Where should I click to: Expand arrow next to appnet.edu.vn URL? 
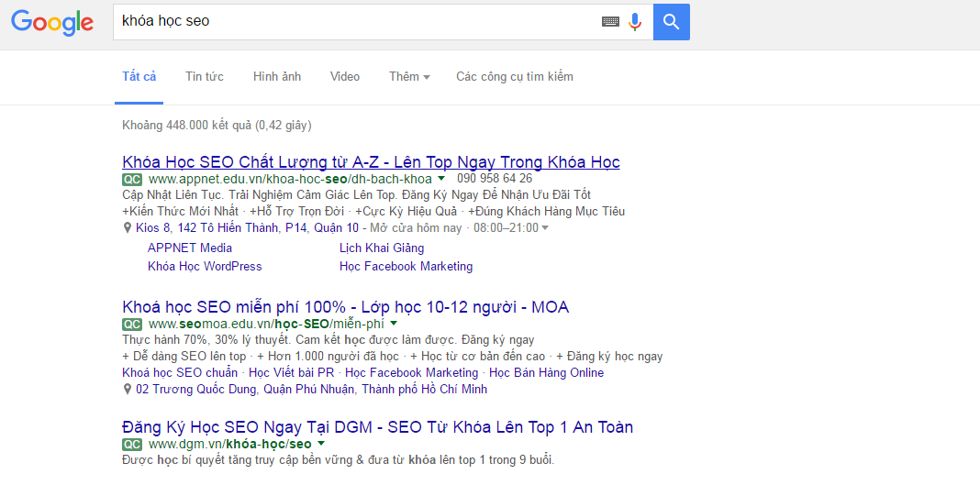[x=441, y=179]
